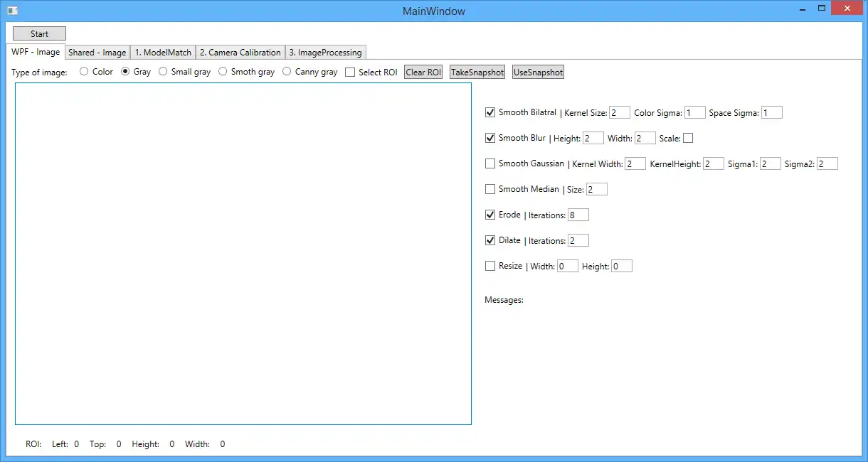The image size is (868, 462).
Task: Close the MainWindow window
Action: point(847,9)
